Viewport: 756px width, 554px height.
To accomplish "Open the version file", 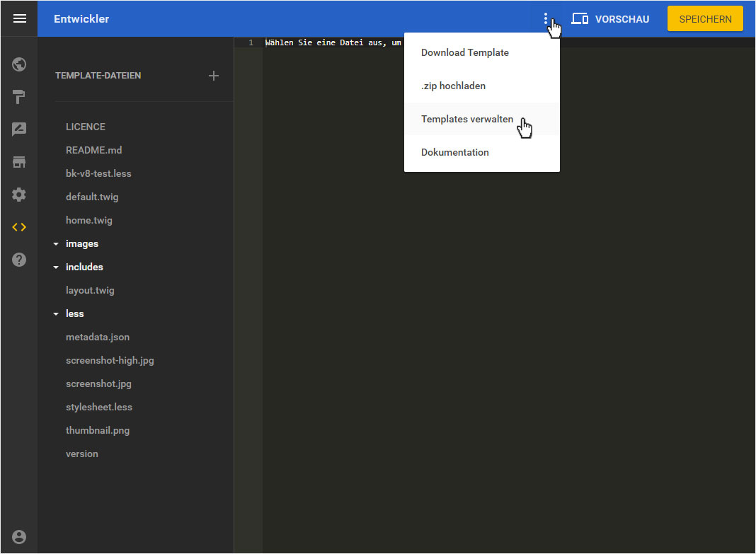I will pos(82,454).
